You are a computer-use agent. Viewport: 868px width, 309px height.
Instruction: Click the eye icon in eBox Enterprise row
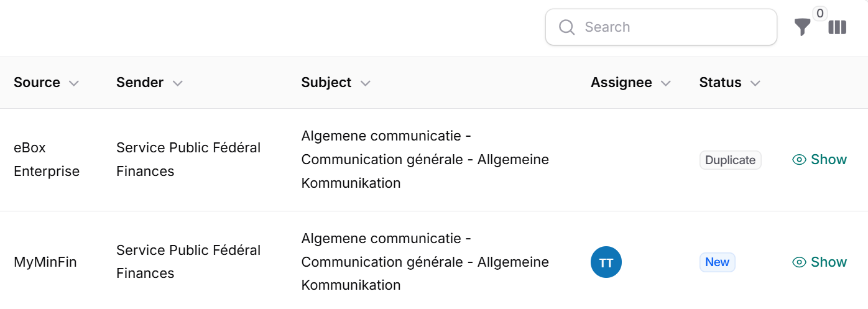click(x=799, y=160)
